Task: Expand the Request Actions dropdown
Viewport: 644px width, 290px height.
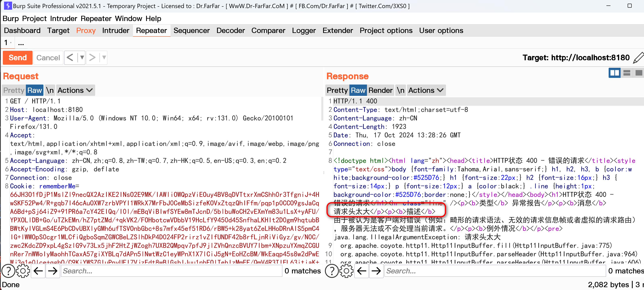Action: pos(75,90)
